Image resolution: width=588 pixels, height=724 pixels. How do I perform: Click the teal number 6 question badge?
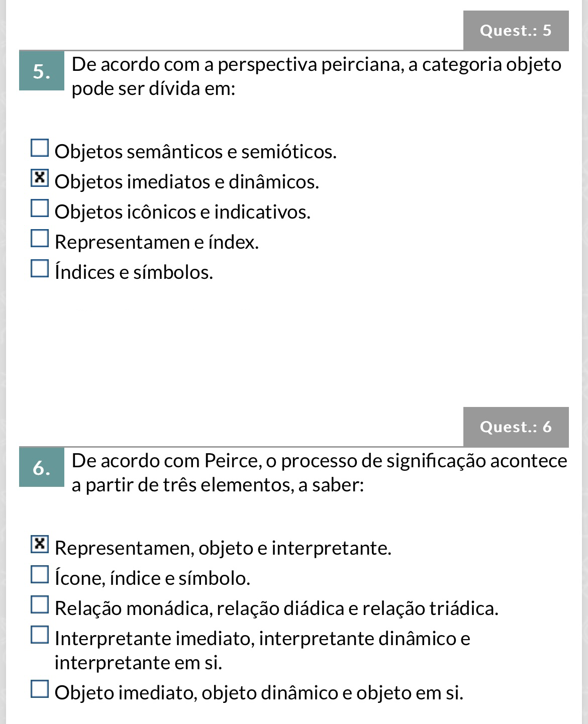point(42,467)
